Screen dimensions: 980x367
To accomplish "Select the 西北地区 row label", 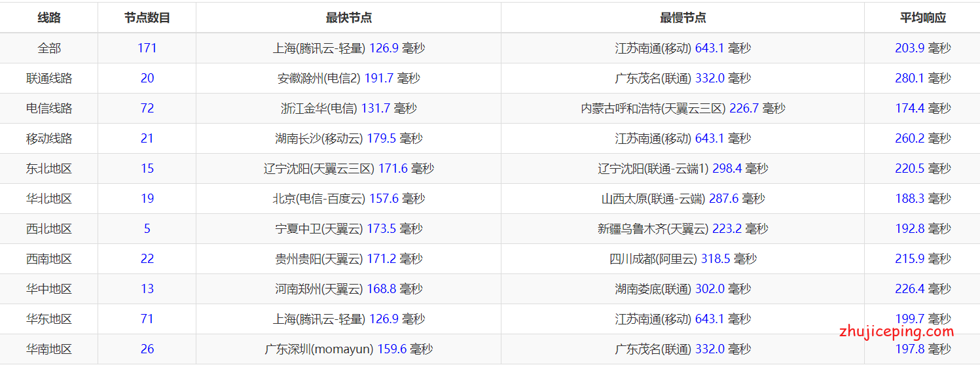I will [x=49, y=229].
